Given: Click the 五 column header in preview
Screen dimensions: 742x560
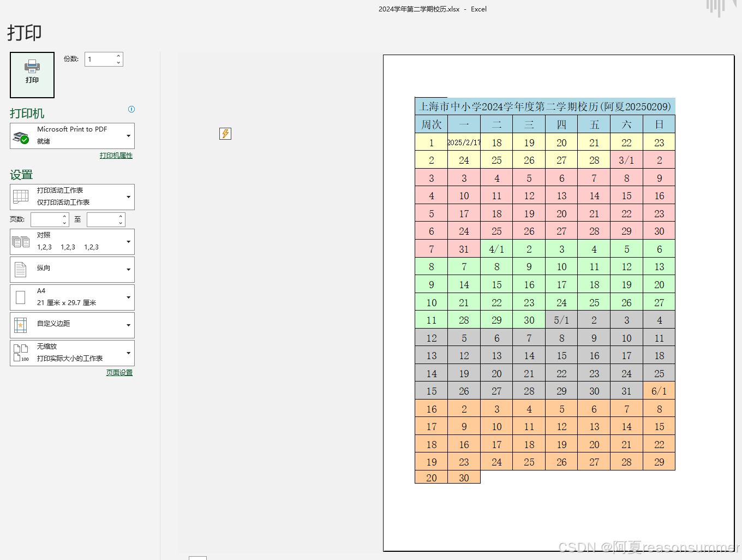Looking at the screenshot, I should (x=594, y=124).
